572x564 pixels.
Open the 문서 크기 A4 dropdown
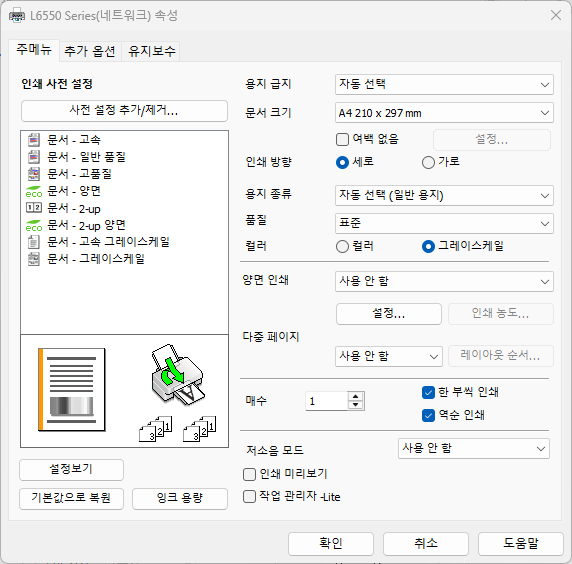tap(444, 113)
